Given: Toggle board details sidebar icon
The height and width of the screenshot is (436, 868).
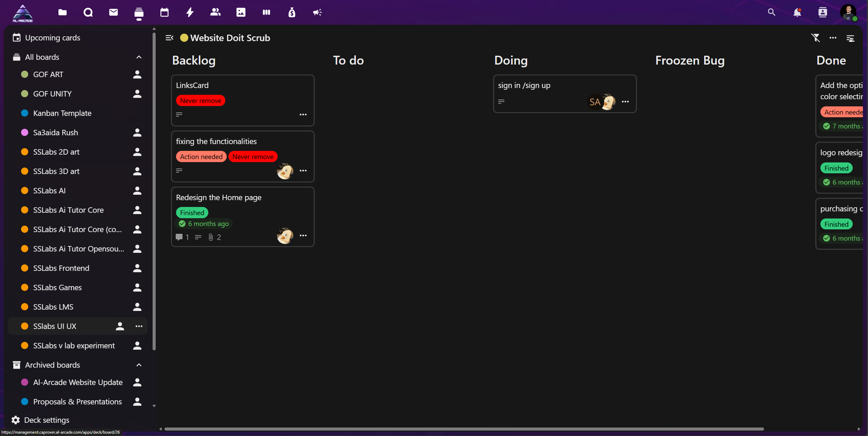Looking at the screenshot, I should pyautogui.click(x=850, y=38).
